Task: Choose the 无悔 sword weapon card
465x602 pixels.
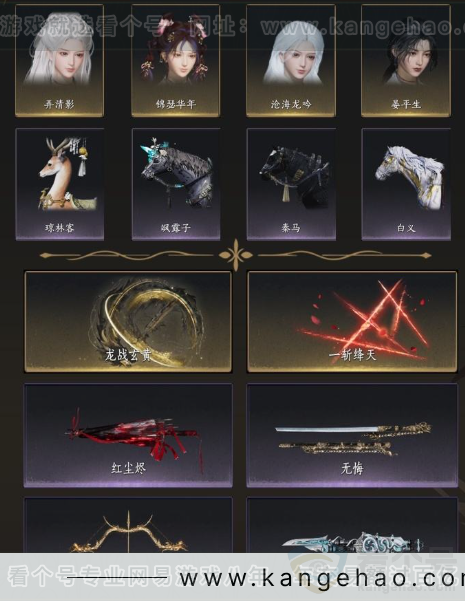Action: point(352,435)
